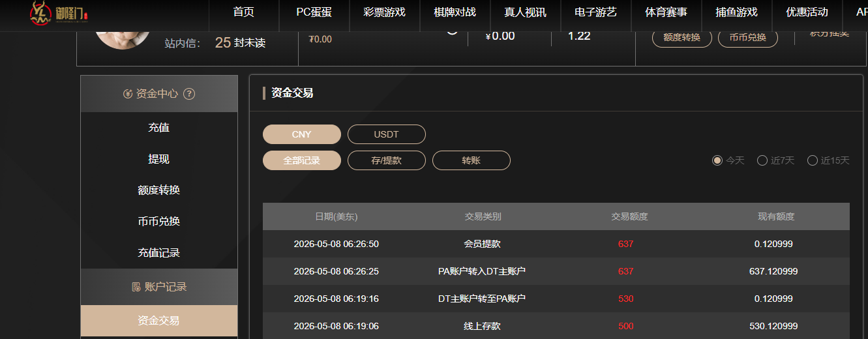Image resolution: width=868 pixels, height=339 pixels.
Task: Click the 资金交易 panel heading
Action: pos(292,93)
